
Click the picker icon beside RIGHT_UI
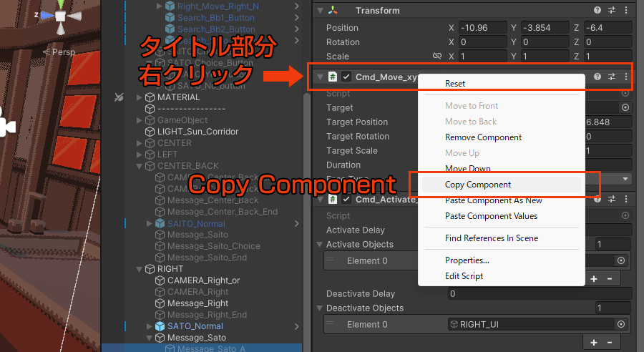click(x=621, y=324)
